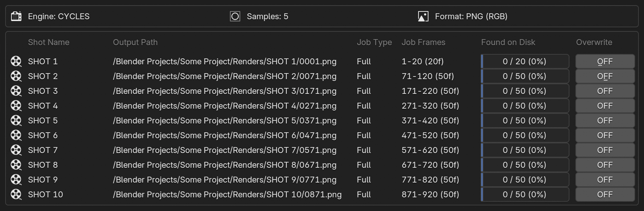This screenshot has height=211, width=644.
Task: Click the image format icon beside Format: PNG
Action: point(423,16)
